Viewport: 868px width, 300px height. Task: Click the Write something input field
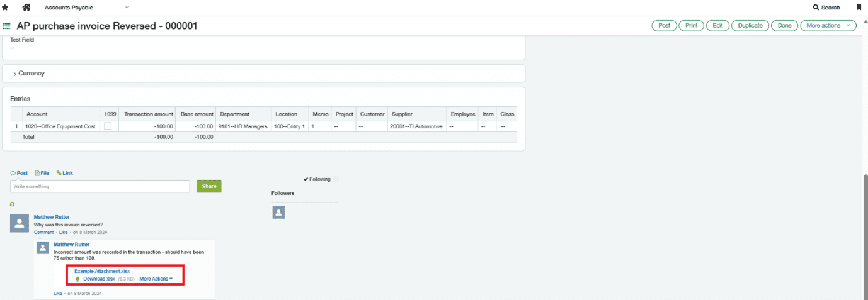pos(100,186)
